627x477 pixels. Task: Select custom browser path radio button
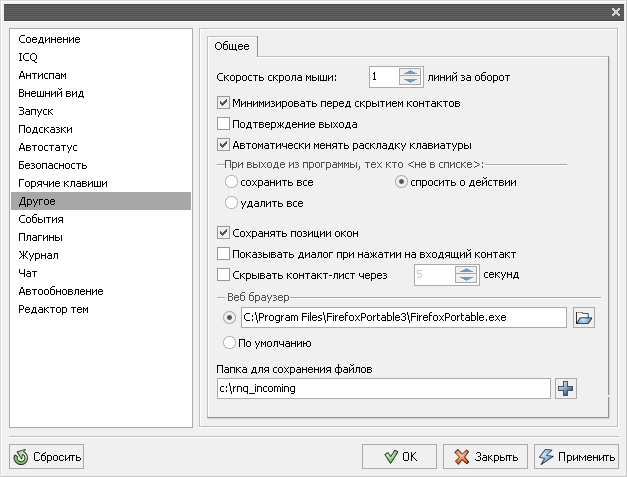coord(229,317)
